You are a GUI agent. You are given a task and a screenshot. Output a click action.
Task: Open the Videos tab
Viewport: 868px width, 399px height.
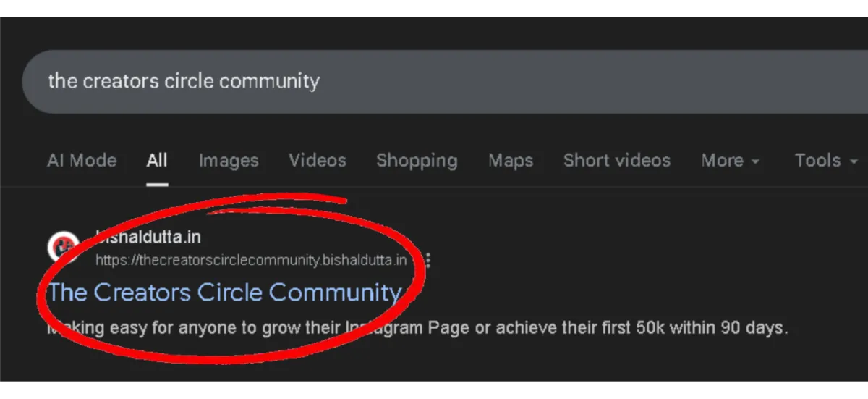pyautogui.click(x=318, y=161)
